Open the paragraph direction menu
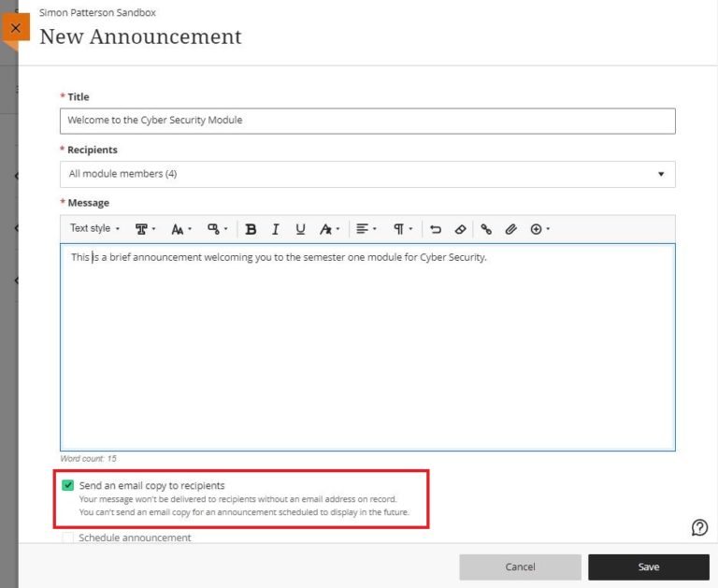 coord(403,228)
